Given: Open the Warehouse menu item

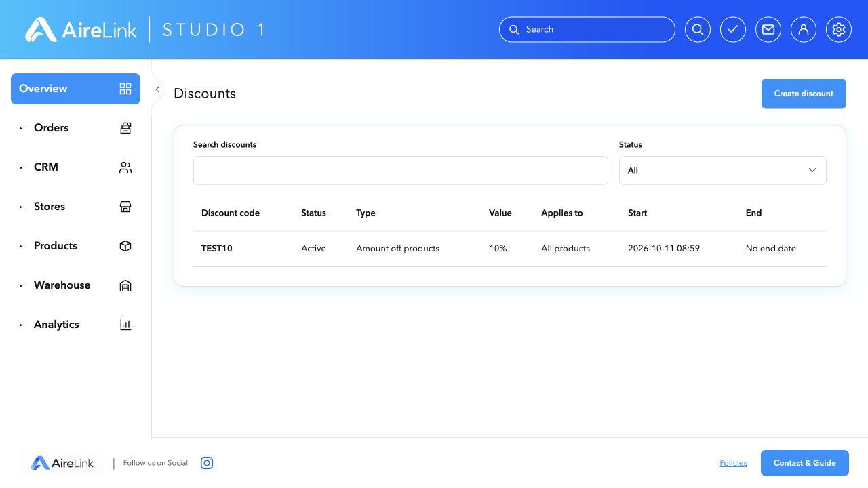Looking at the screenshot, I should click(75, 285).
